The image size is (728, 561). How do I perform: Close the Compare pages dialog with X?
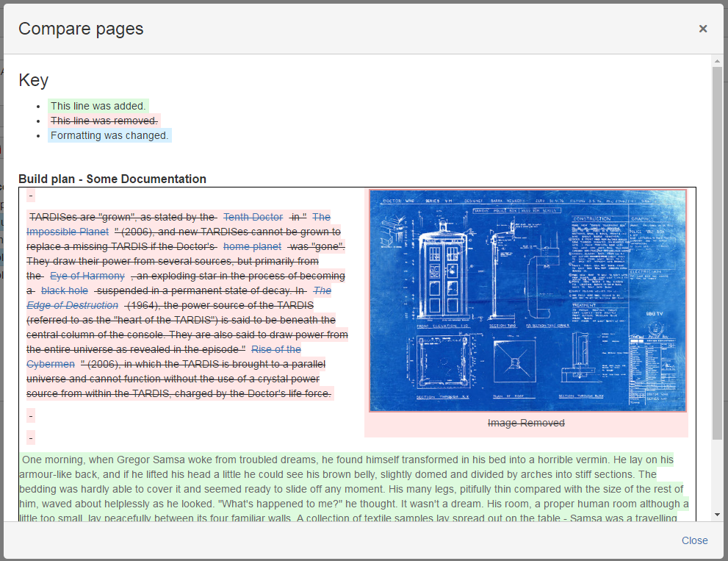coord(702,29)
